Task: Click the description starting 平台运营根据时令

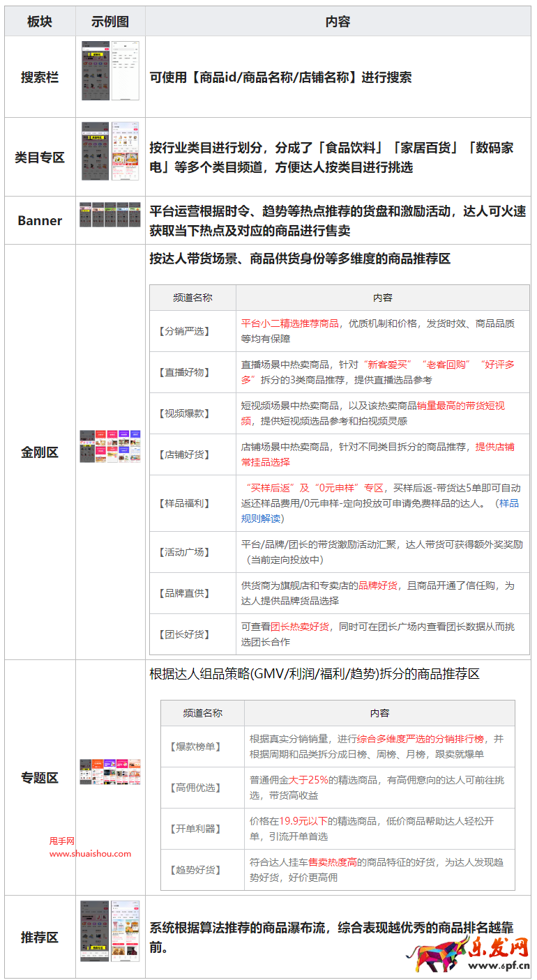Action: pos(338,221)
